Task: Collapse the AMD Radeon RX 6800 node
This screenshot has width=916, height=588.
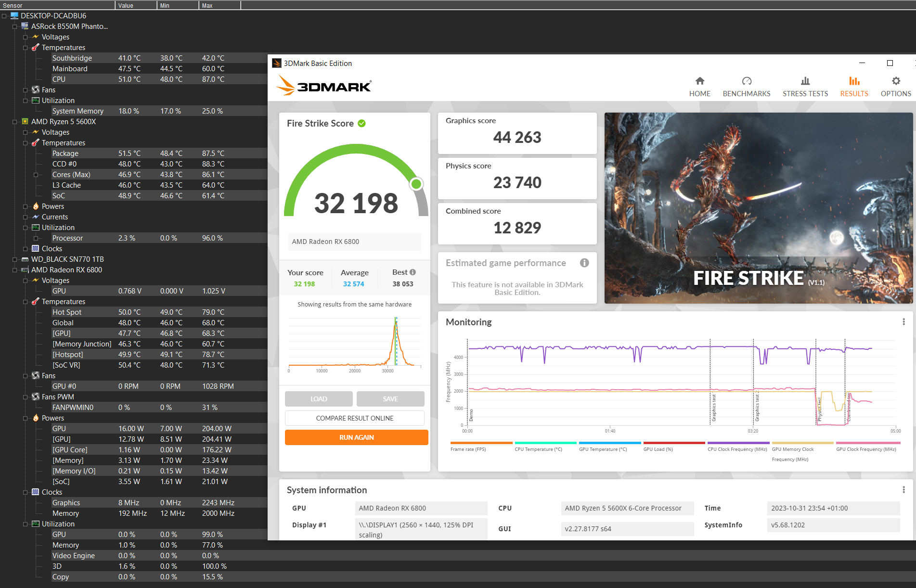Action: tap(15, 270)
